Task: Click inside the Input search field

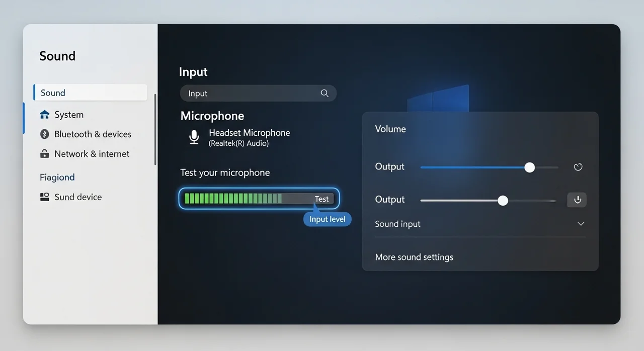Action: 252,94
